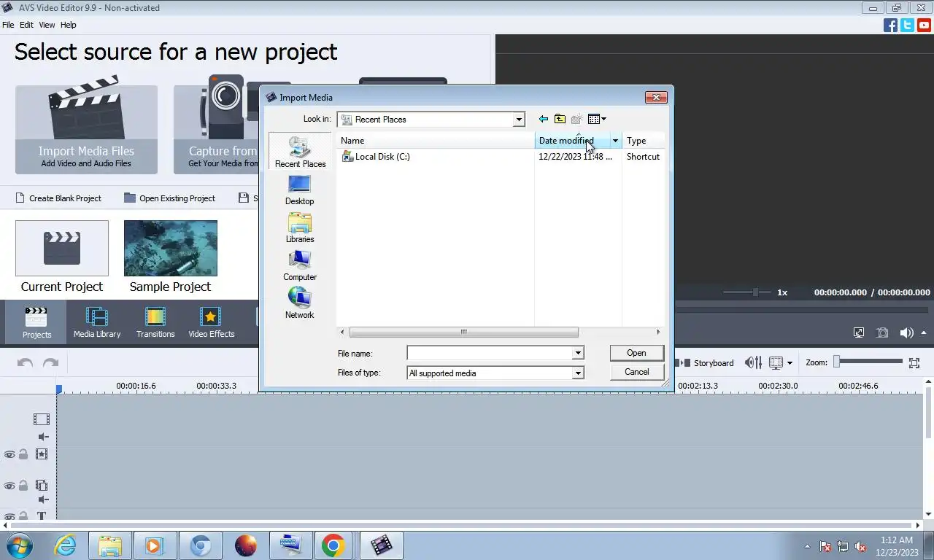Click the zoom to fit icon
934x560 pixels.
tap(914, 362)
